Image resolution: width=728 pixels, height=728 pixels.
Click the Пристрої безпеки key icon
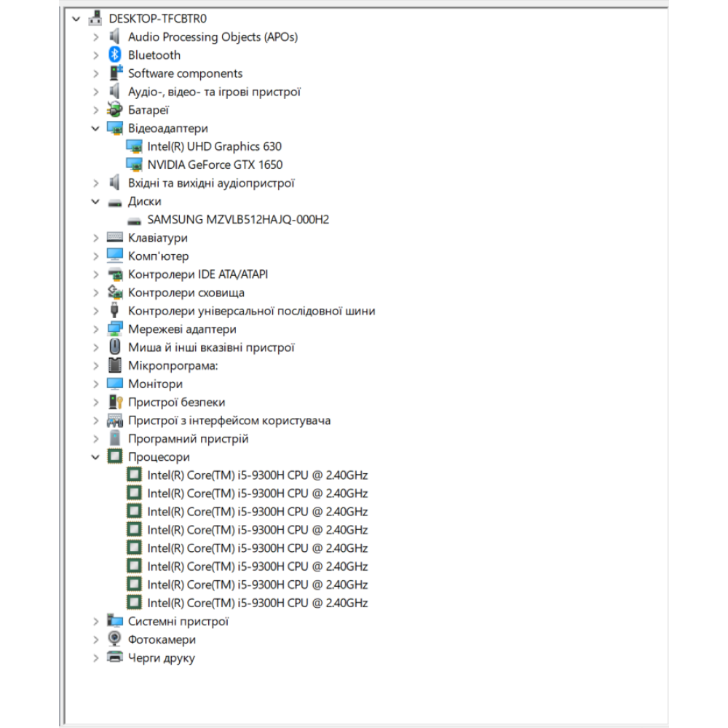click(115, 402)
